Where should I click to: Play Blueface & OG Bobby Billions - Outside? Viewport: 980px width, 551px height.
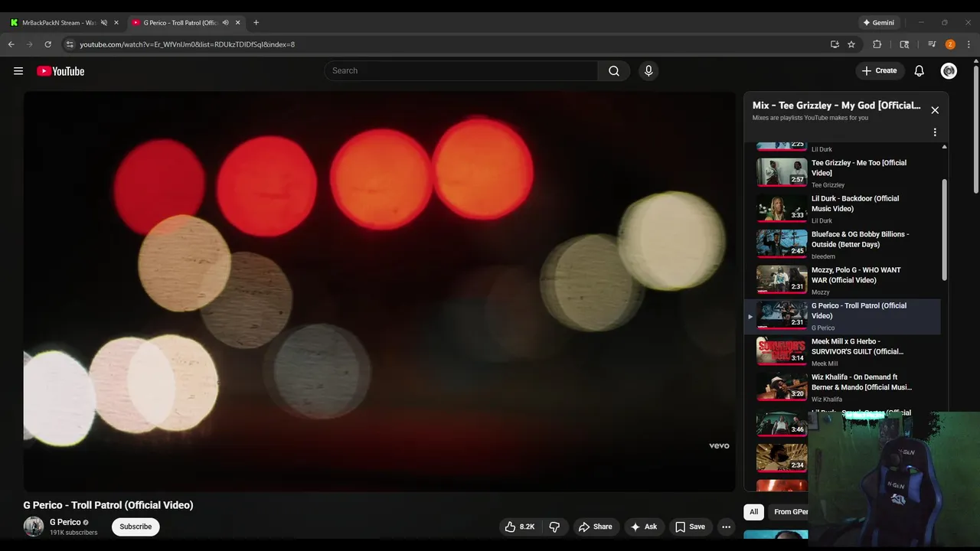pos(842,245)
